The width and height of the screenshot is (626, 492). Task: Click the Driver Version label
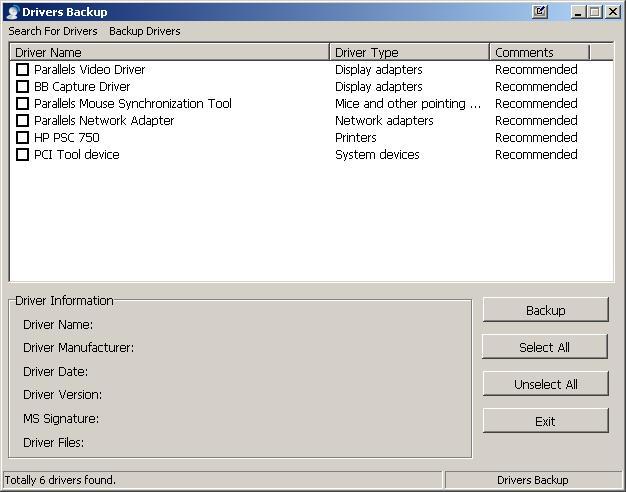point(63,395)
